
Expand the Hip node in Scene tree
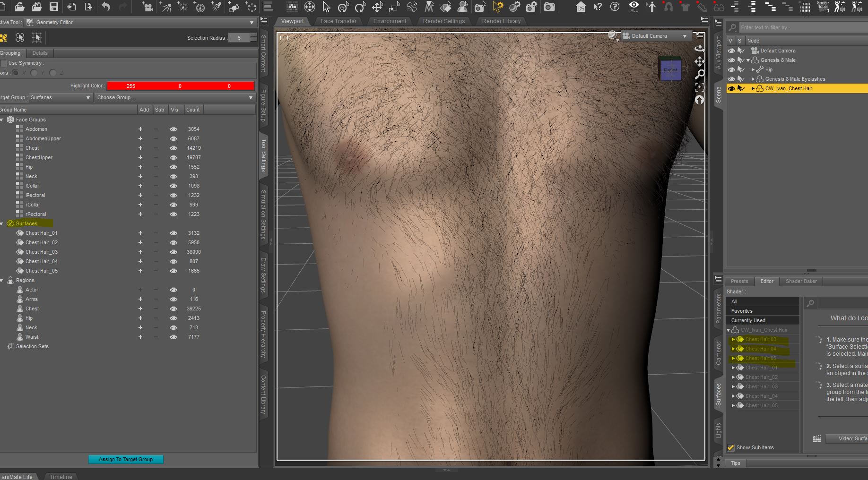tap(753, 69)
